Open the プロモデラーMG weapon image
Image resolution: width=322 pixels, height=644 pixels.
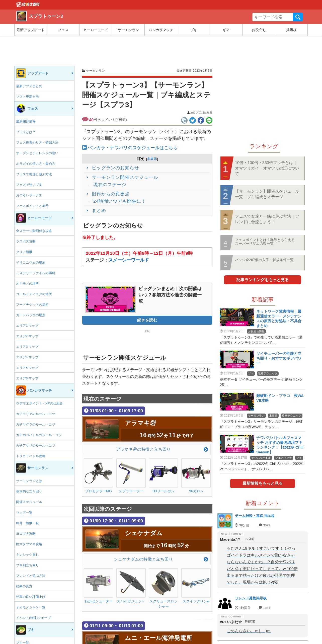point(98,473)
